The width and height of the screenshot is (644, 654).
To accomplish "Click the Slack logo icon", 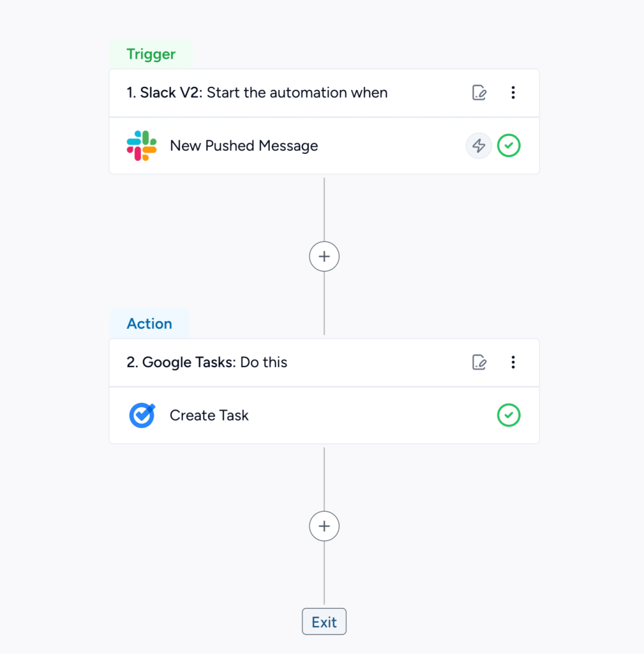I will 142,146.
